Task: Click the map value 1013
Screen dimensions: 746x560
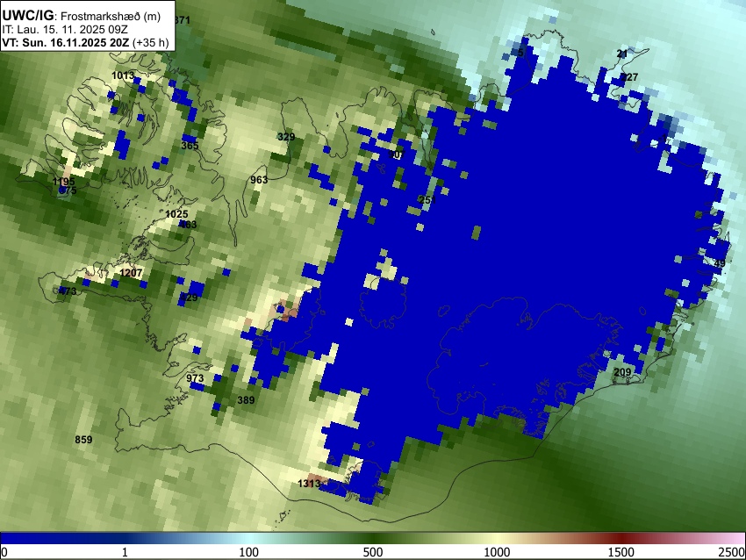Action: [123, 75]
